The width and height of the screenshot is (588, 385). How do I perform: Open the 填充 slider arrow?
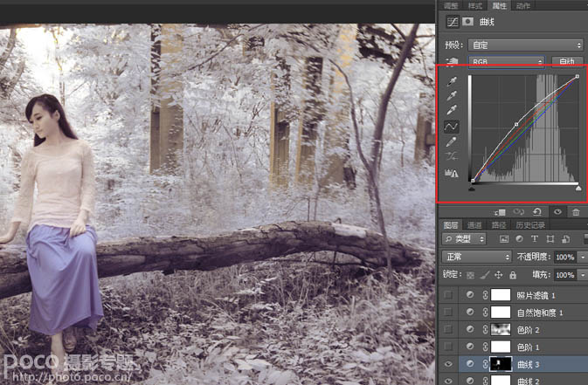click(583, 275)
